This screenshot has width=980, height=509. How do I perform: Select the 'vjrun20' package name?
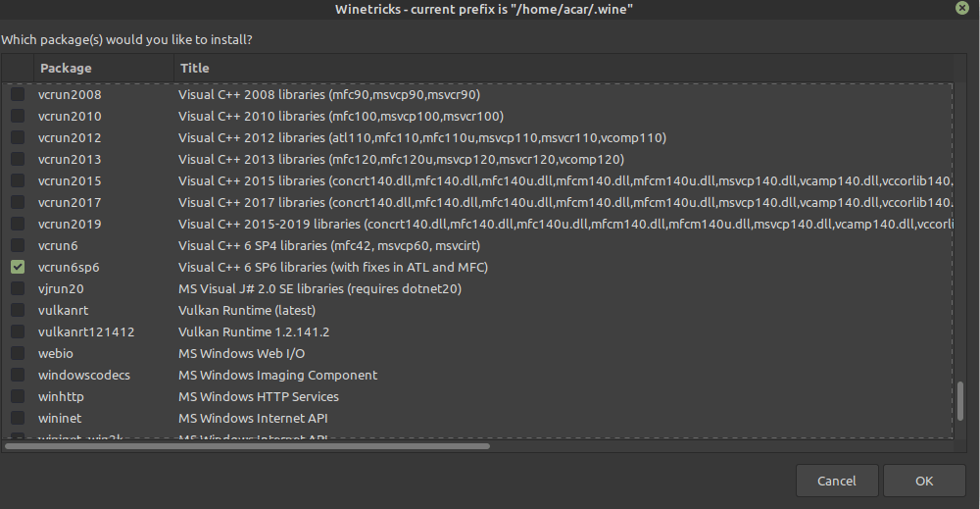[61, 289]
